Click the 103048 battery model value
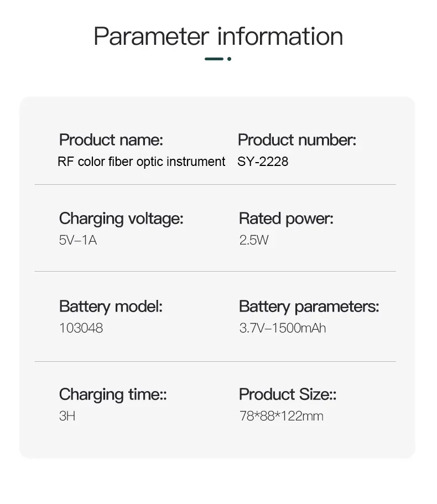The height and width of the screenshot is (504, 437). pyautogui.click(x=81, y=328)
